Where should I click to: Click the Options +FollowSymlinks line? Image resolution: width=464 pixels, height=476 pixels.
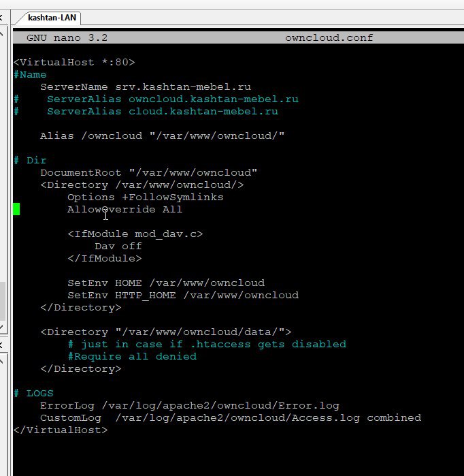tap(146, 197)
